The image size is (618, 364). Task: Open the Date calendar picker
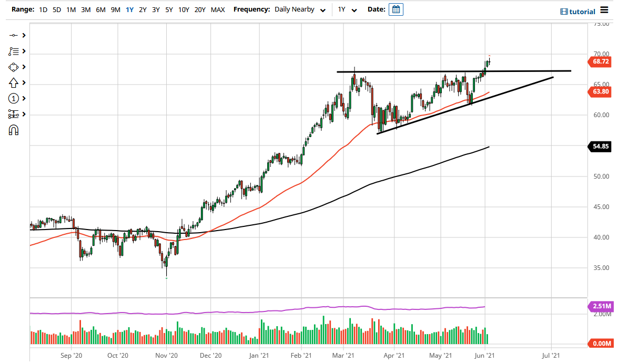point(396,9)
